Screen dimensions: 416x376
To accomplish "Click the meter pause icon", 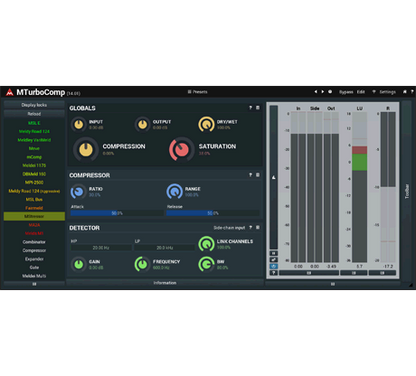I will pyautogui.click(x=273, y=254).
